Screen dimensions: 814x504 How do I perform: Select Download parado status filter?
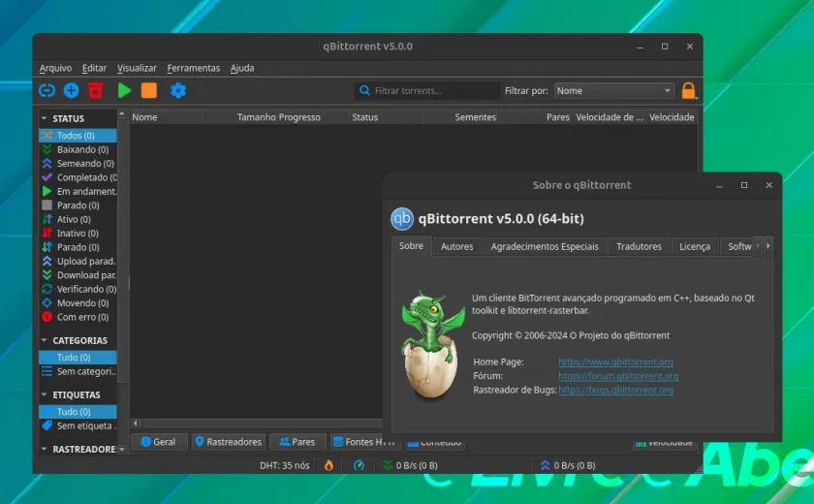point(78,275)
